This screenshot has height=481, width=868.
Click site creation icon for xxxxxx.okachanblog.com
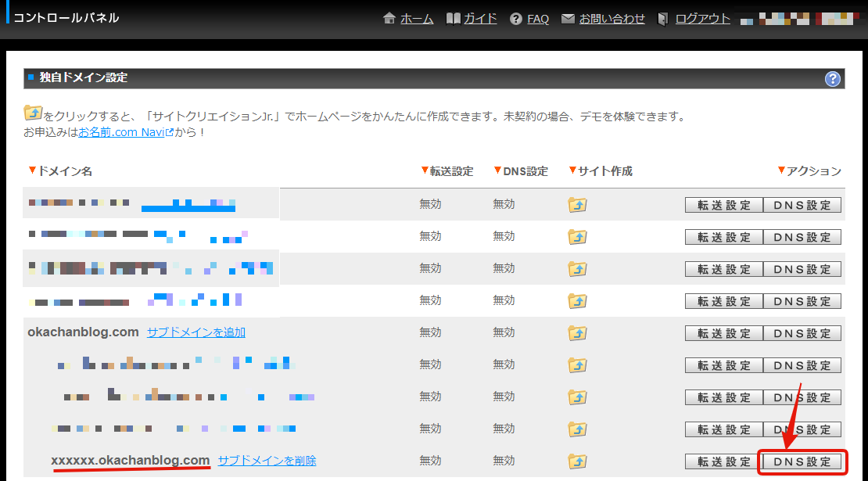coord(577,461)
